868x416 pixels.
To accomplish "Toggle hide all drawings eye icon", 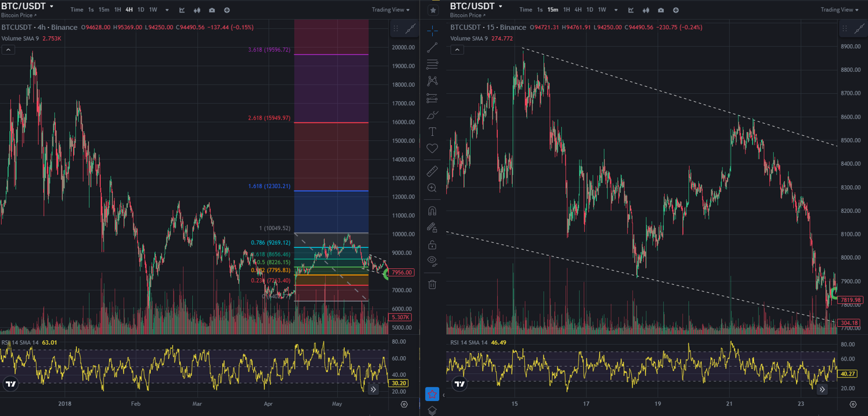I will tap(432, 261).
